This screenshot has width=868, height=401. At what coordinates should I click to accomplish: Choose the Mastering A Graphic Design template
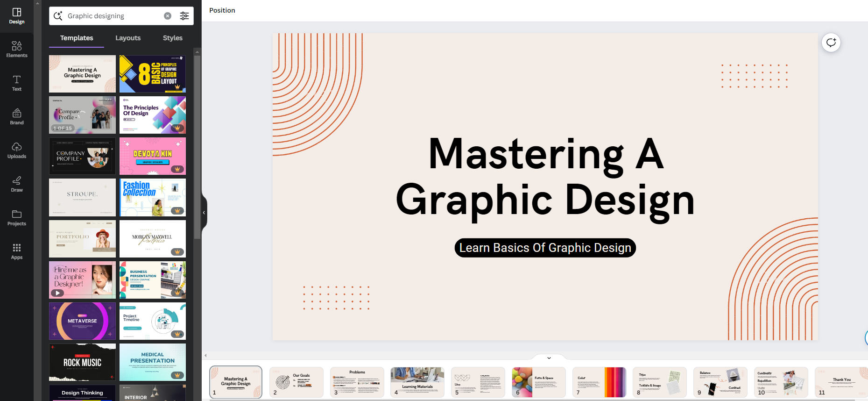tap(82, 74)
